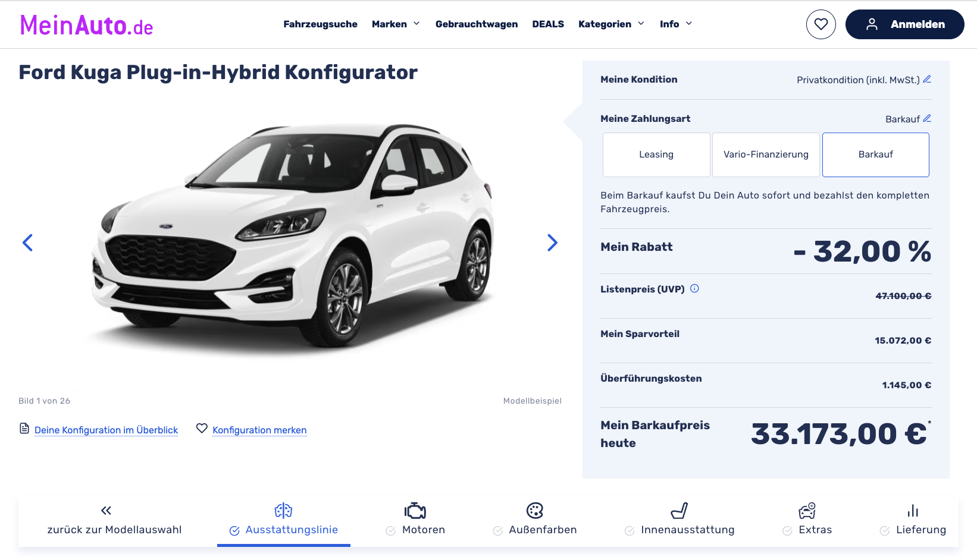
Task: Click the Listenpreis info icon
Action: click(694, 289)
